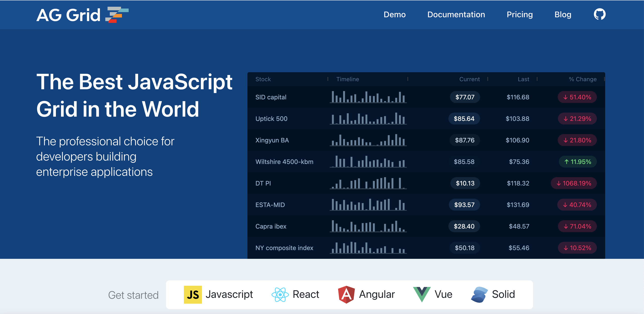Viewport: 644px width, 314px height.
Task: Select the DT PI stock name
Action: coord(263,183)
